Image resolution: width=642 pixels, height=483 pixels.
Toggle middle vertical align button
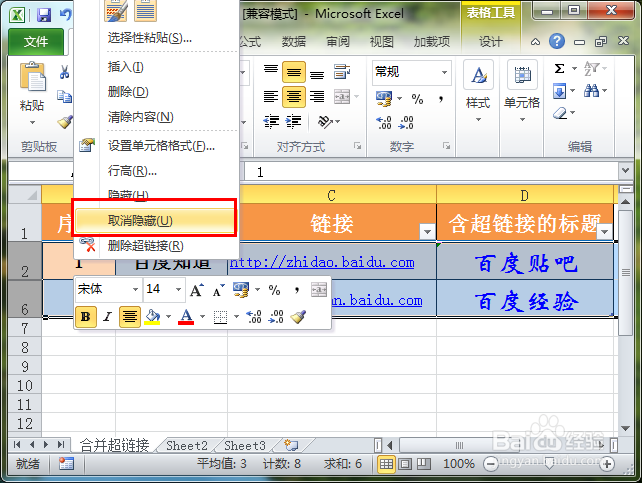[294, 72]
